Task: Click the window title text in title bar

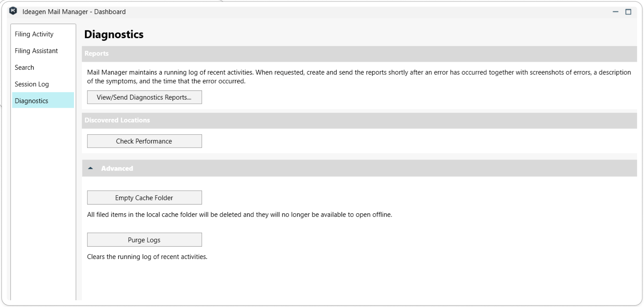Action: (74, 12)
